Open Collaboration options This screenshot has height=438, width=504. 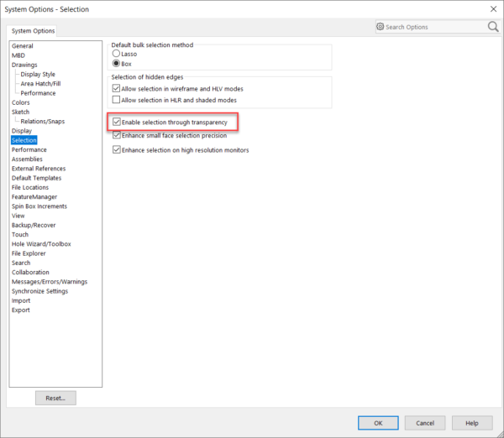point(30,273)
